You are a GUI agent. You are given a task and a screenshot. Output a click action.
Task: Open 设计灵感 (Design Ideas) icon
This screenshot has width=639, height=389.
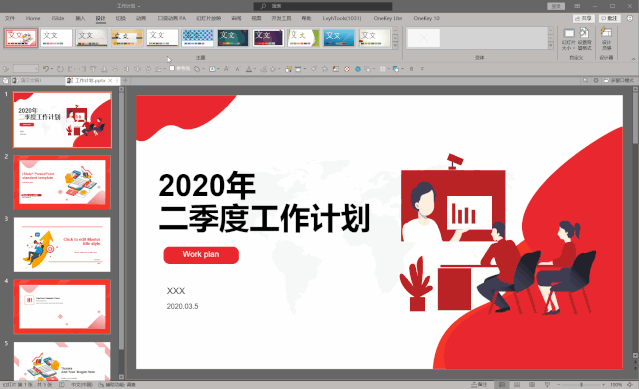coord(606,40)
